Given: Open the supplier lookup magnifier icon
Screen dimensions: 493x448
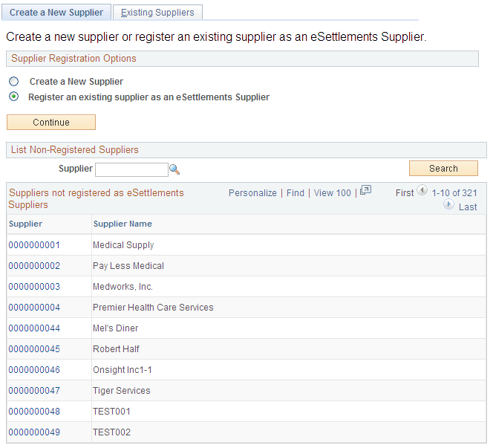Looking at the screenshot, I should [174, 169].
